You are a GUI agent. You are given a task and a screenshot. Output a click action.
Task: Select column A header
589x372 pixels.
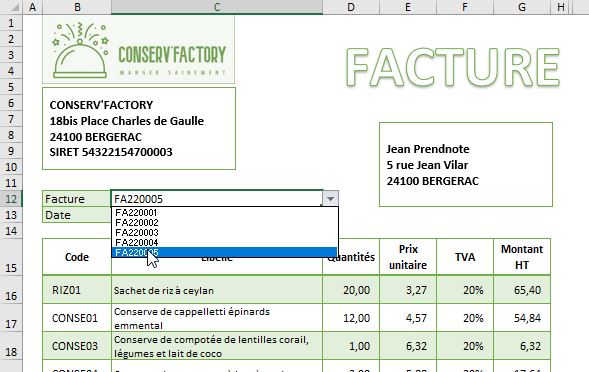pyautogui.click(x=33, y=7)
